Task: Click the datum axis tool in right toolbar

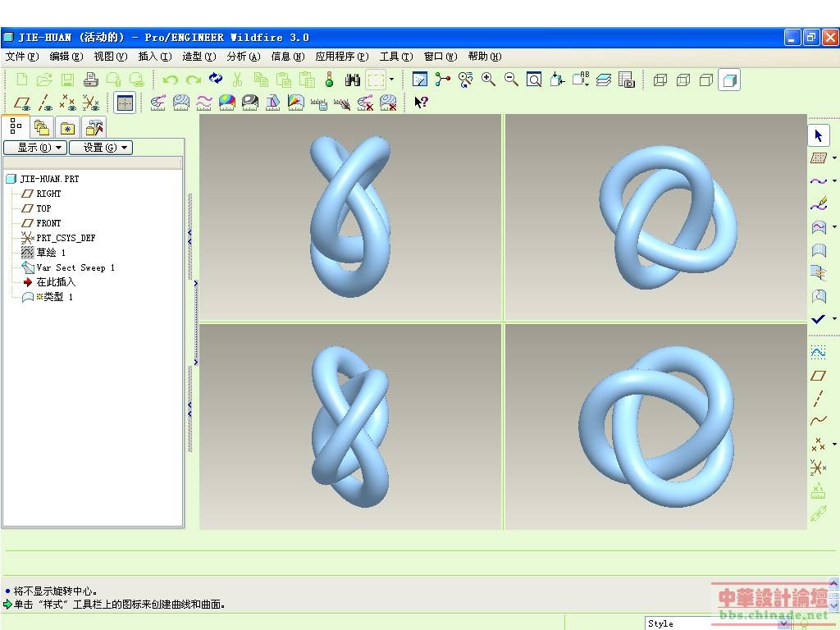Action: click(x=818, y=398)
